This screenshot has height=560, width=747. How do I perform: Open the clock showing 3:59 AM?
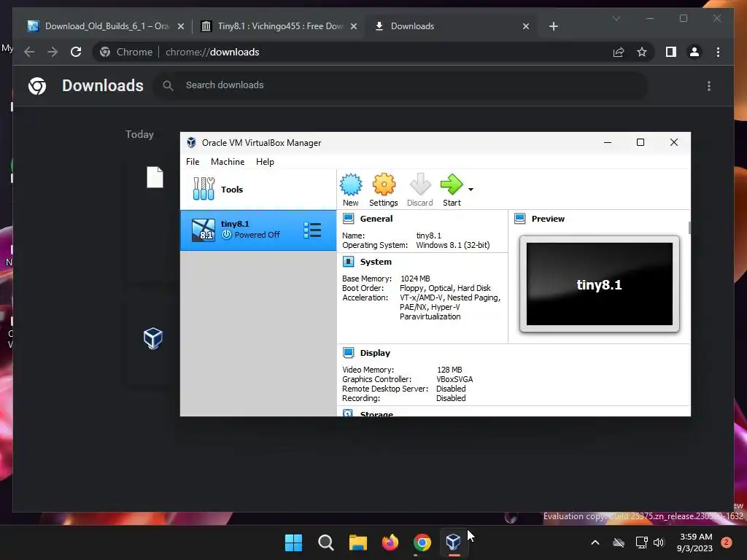(x=695, y=542)
